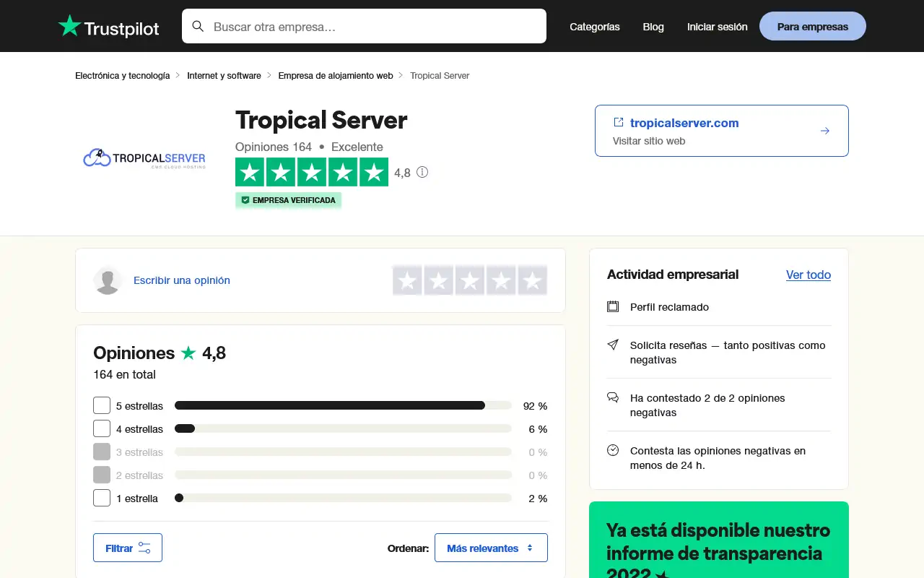The image size is (924, 578).
Task: Click the Para empresas button
Action: (x=813, y=26)
